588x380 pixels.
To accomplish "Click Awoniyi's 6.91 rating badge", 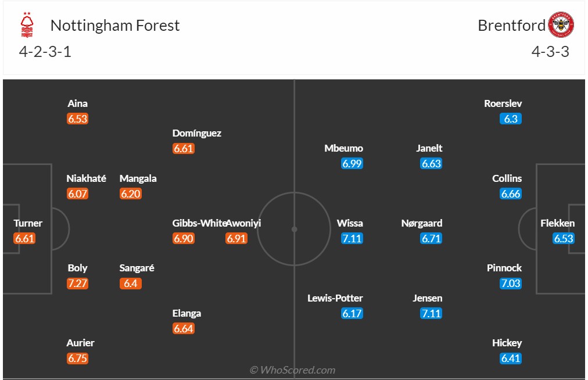I will [x=236, y=238].
